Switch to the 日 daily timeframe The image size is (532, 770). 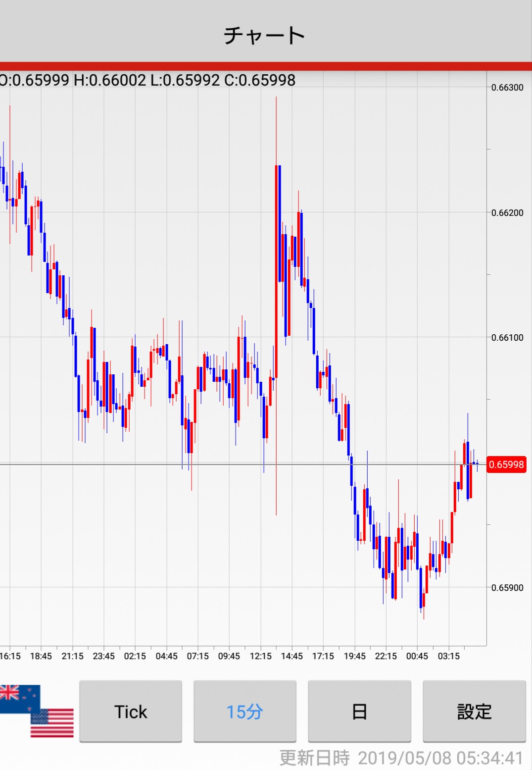pyautogui.click(x=359, y=712)
